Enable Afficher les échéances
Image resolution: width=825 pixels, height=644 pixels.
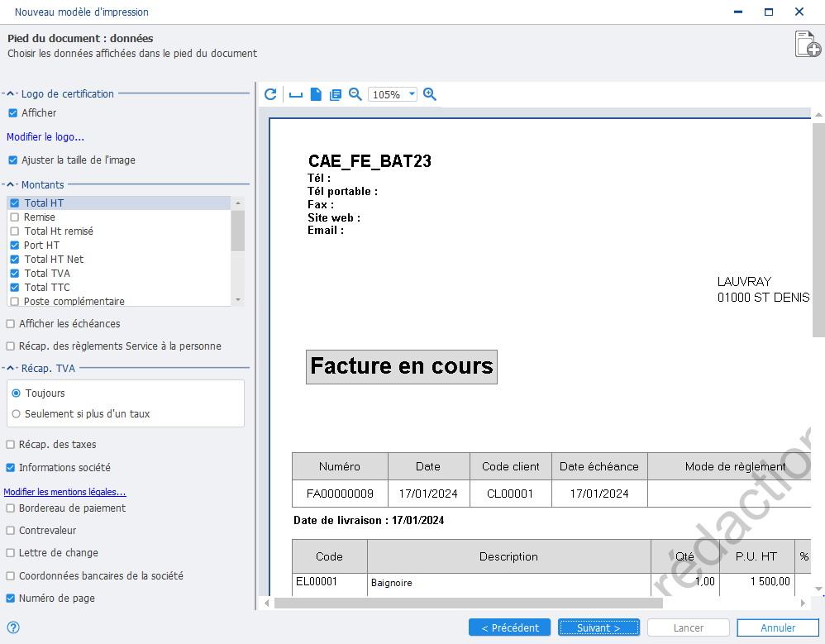coord(11,324)
